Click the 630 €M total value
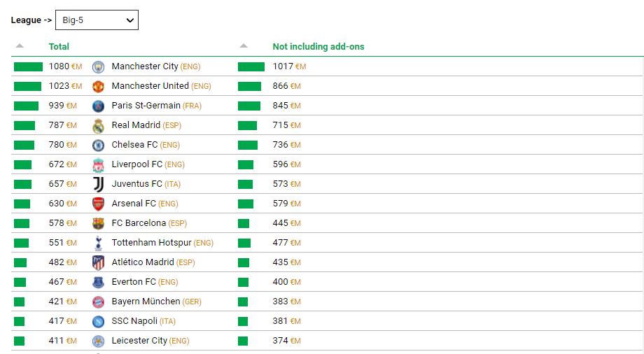 pos(63,204)
